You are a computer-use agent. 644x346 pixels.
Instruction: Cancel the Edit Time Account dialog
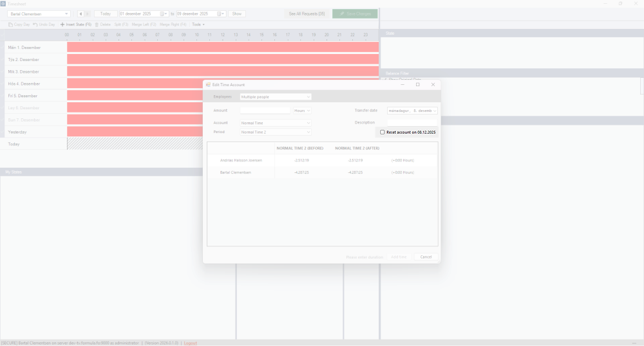(426, 257)
